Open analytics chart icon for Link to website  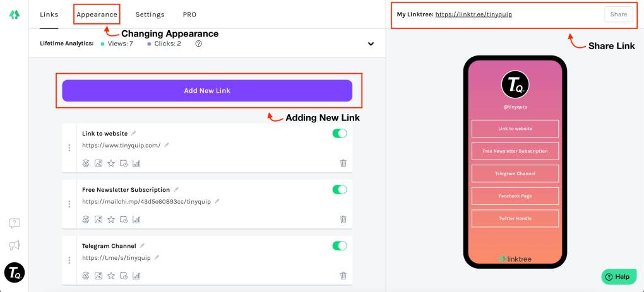136,163
